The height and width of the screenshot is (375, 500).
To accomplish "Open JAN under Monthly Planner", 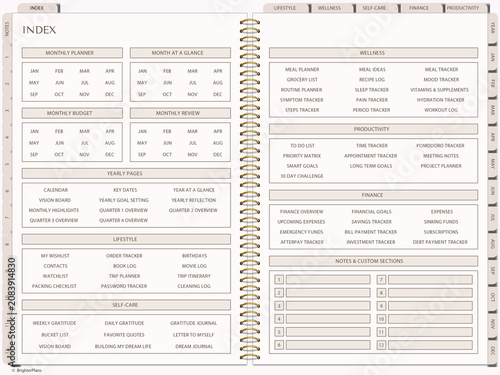I will coord(34,71).
